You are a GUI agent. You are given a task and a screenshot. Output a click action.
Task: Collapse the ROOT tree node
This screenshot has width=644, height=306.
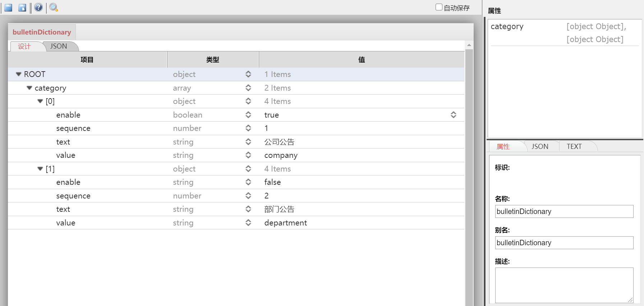[x=19, y=74]
